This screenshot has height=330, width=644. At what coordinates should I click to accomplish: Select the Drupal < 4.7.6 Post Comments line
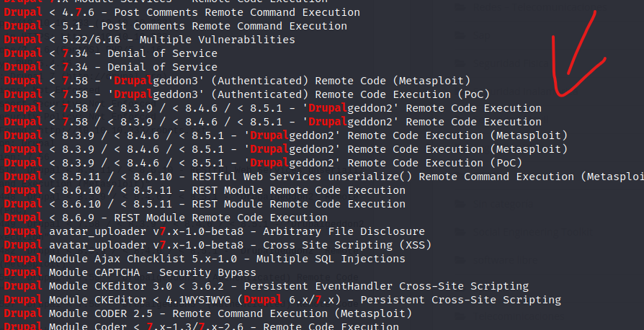182,12
